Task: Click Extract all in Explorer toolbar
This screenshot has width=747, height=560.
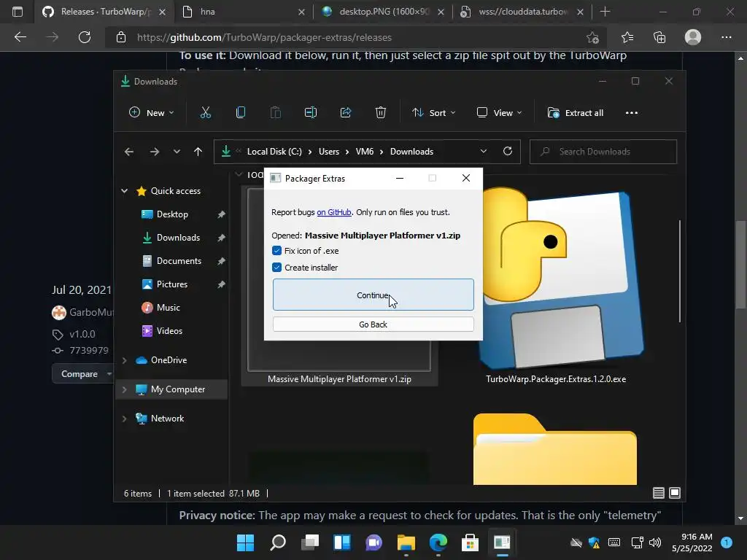Action: point(576,113)
